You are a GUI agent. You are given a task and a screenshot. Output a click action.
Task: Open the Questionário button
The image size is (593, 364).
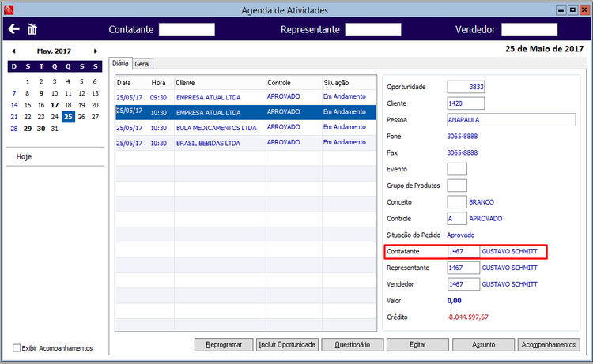pos(353,344)
